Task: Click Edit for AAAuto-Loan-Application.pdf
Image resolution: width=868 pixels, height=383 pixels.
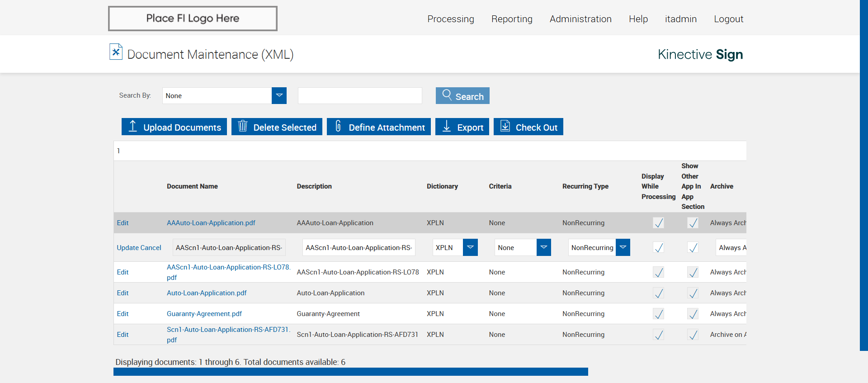Action: 123,223
